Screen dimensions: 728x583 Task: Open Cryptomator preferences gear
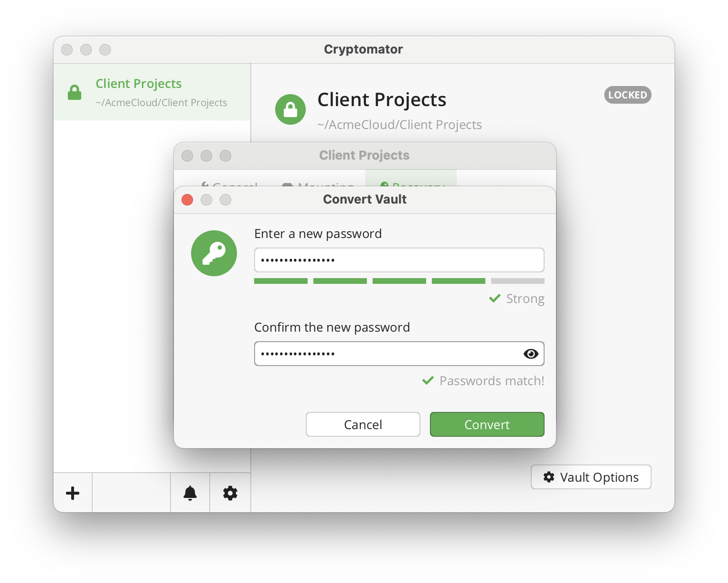(x=230, y=493)
